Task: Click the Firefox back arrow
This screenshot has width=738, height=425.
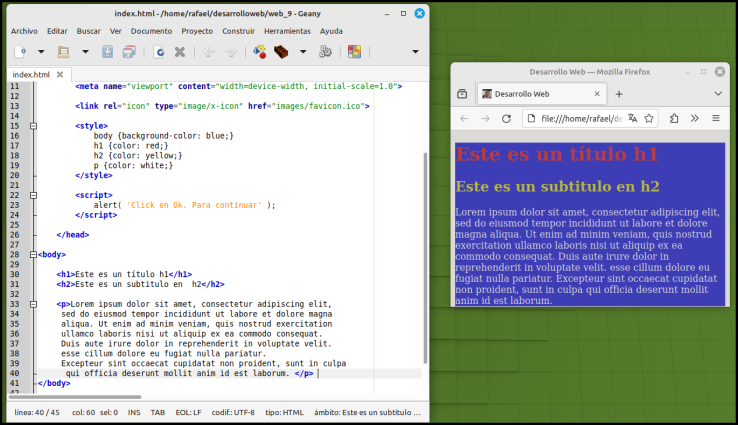Action: pos(465,119)
